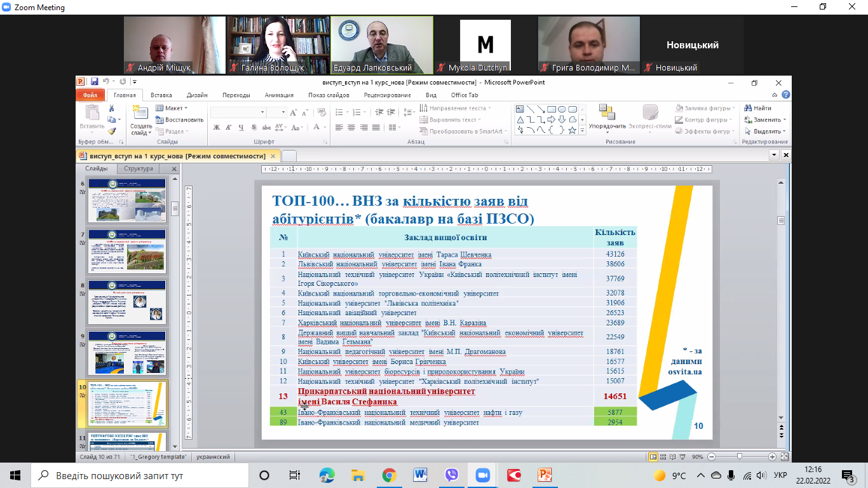
Task: Select slide 8 thumbnail in slides panel
Action: [127, 302]
